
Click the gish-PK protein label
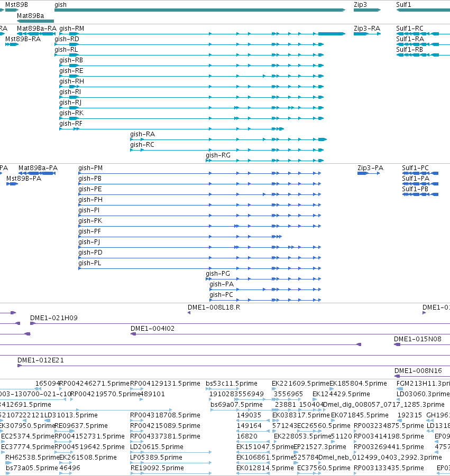pos(90,221)
